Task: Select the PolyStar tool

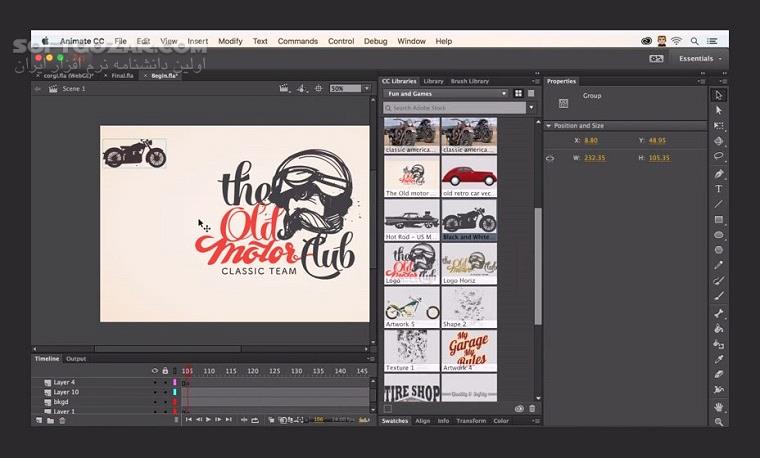Action: pyautogui.click(x=719, y=250)
